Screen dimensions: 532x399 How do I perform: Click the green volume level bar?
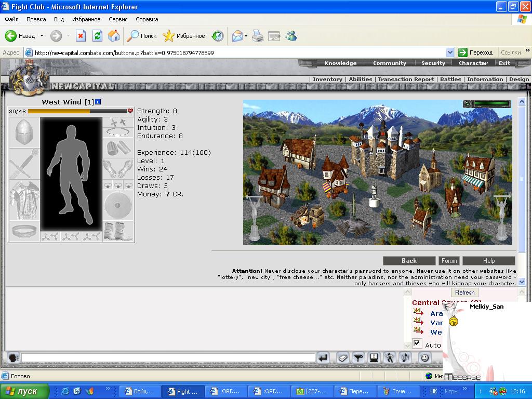click(492, 103)
